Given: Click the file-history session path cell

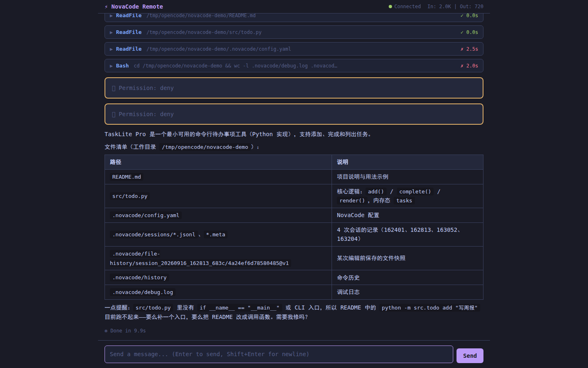Looking at the screenshot, I should point(218,258).
